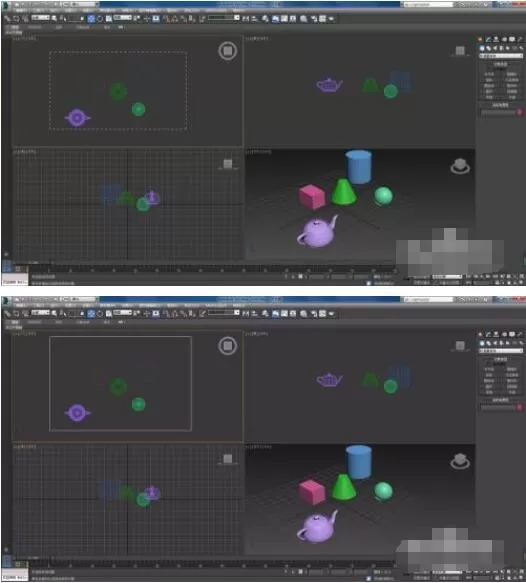526x583 pixels.
Task: Select pink box in upper Perspective viewport
Action: pyautogui.click(x=312, y=197)
